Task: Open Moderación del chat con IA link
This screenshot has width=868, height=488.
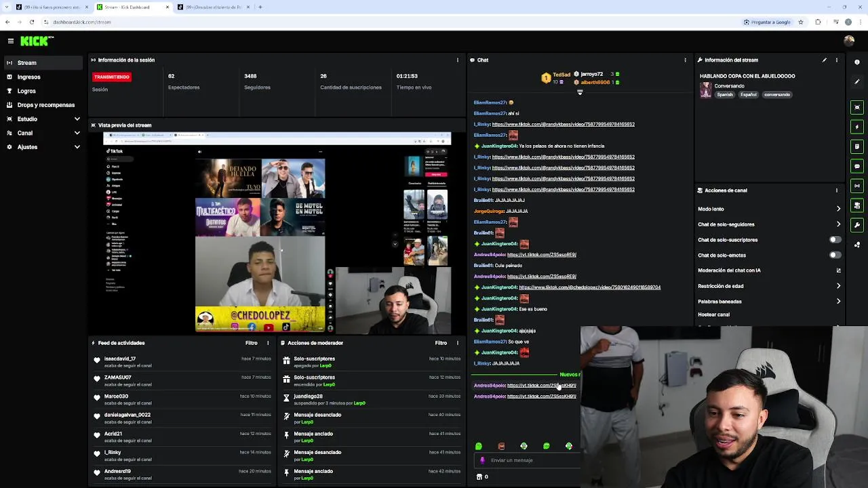Action: click(769, 270)
